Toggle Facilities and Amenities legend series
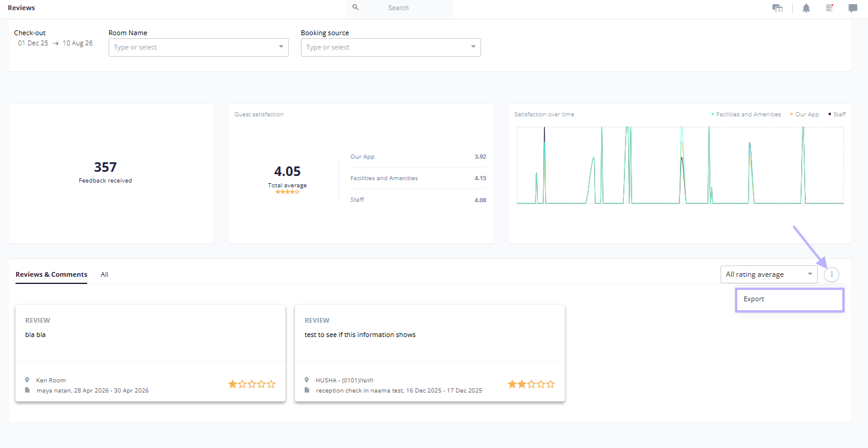This screenshot has width=868, height=448. (x=746, y=114)
